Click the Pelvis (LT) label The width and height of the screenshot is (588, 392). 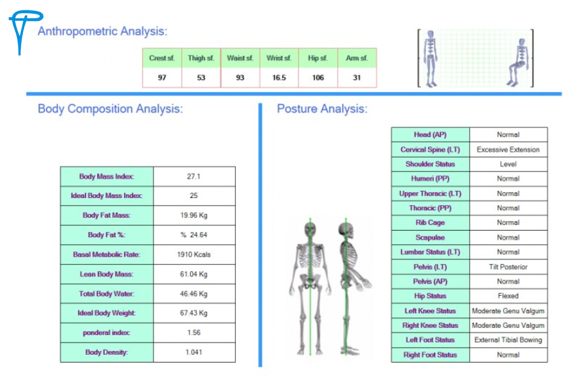click(x=430, y=267)
